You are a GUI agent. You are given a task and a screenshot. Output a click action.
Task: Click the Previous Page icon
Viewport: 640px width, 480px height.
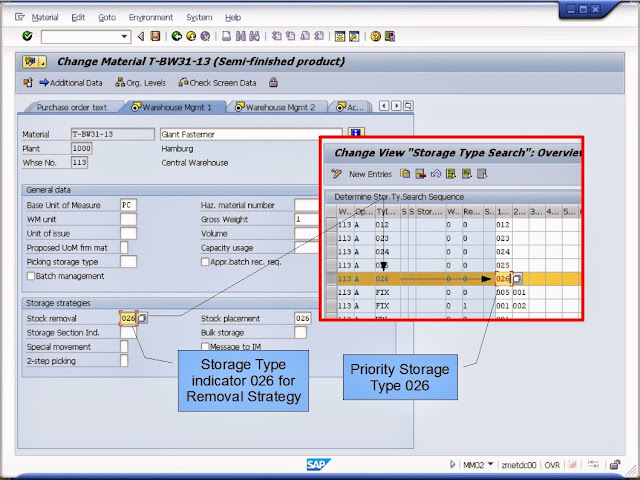click(x=291, y=36)
